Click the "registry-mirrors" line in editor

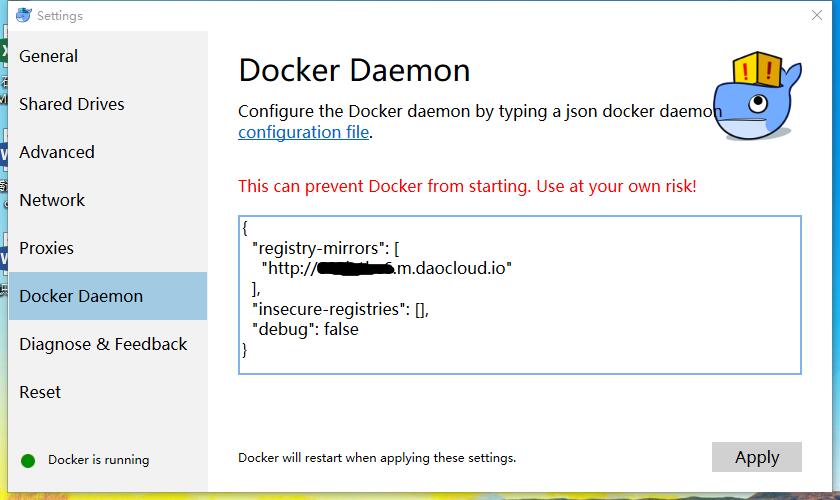326,248
